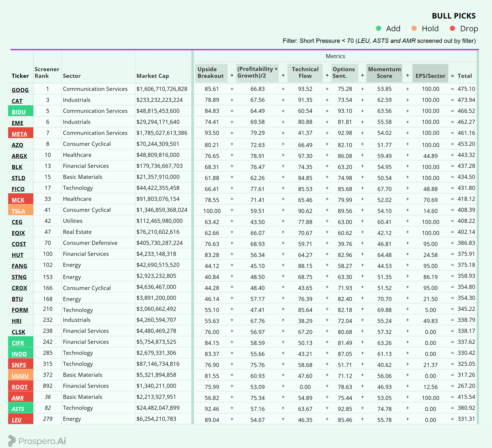Click the red MCK ticker link
The image size is (492, 448).
pyautogui.click(x=18, y=200)
